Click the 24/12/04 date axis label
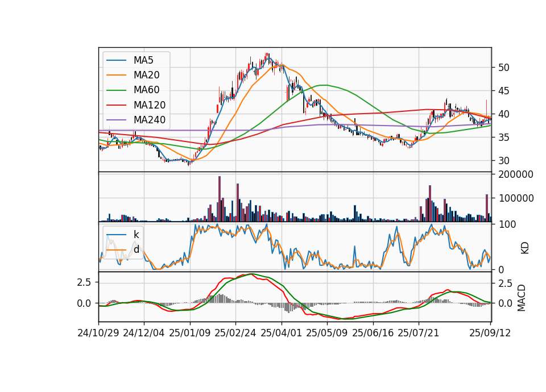Screen dimensions: 546x392 point(144,333)
